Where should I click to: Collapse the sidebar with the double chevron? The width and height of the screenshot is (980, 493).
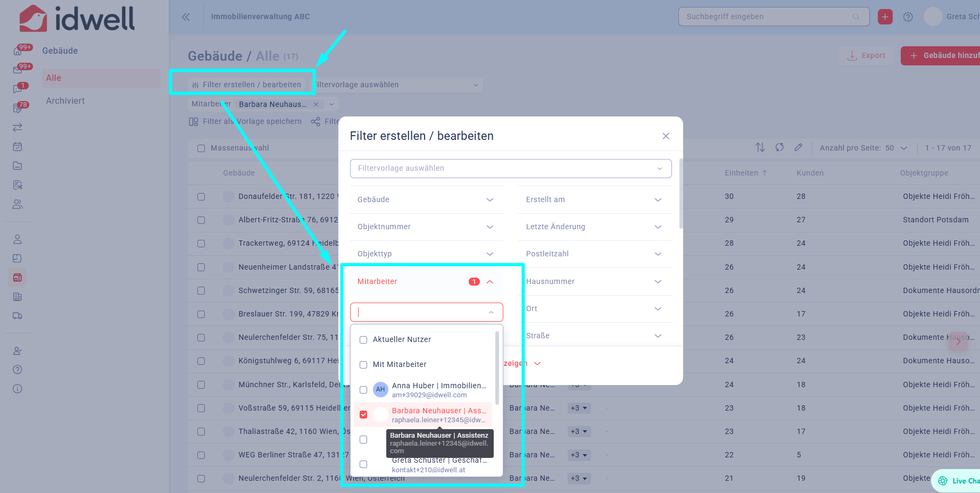(x=186, y=17)
